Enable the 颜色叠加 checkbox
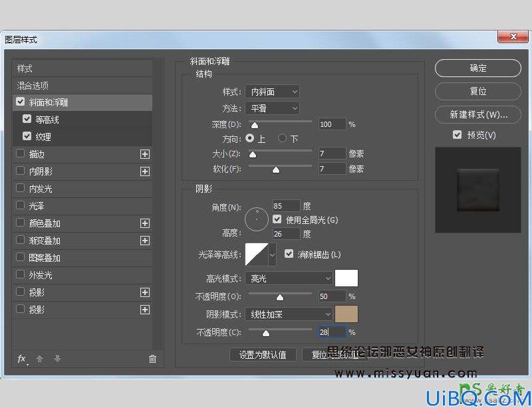Screen dimensions: 532x408 pos(21,223)
